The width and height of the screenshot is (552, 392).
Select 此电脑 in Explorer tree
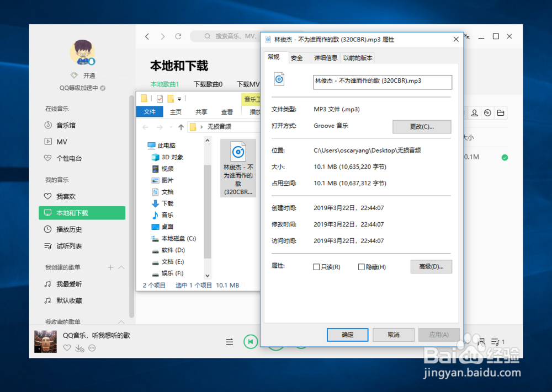click(x=162, y=145)
